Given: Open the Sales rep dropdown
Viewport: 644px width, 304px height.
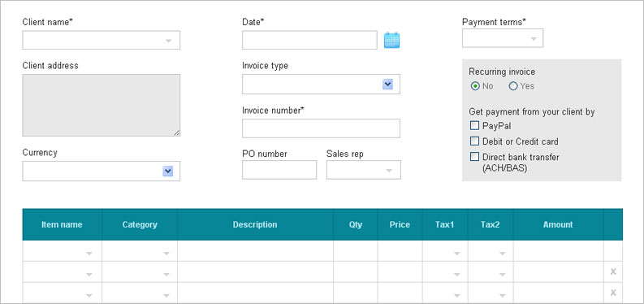Looking at the screenshot, I should tap(364, 170).
